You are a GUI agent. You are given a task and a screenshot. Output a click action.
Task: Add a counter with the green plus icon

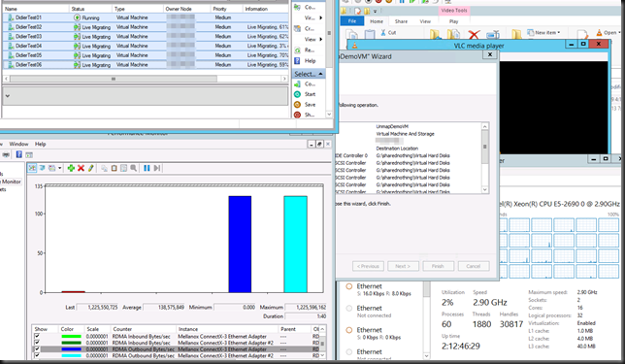click(x=71, y=168)
